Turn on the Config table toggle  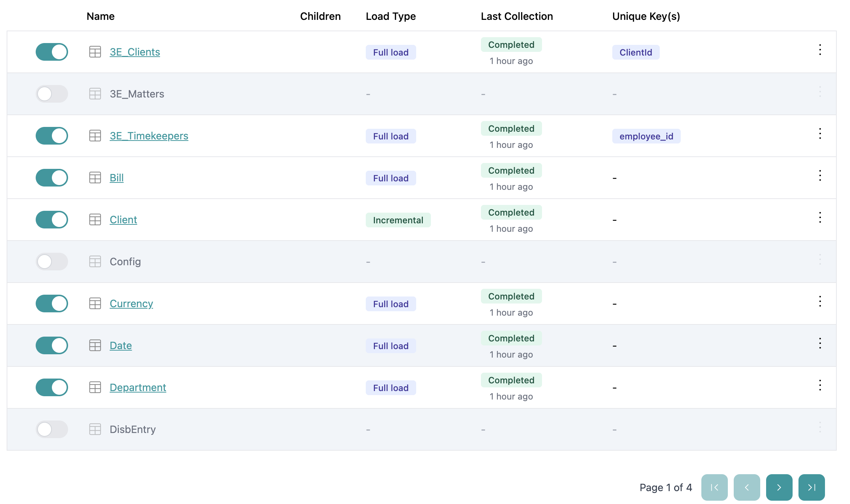point(52,262)
